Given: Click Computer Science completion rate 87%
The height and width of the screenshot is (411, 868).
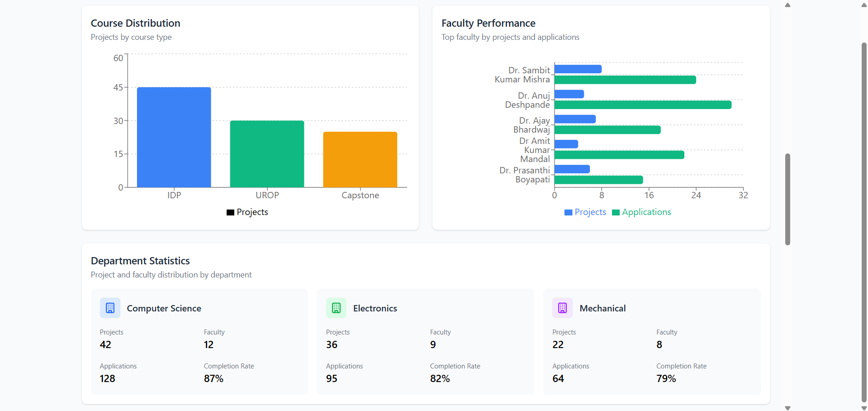Looking at the screenshot, I should [213, 378].
